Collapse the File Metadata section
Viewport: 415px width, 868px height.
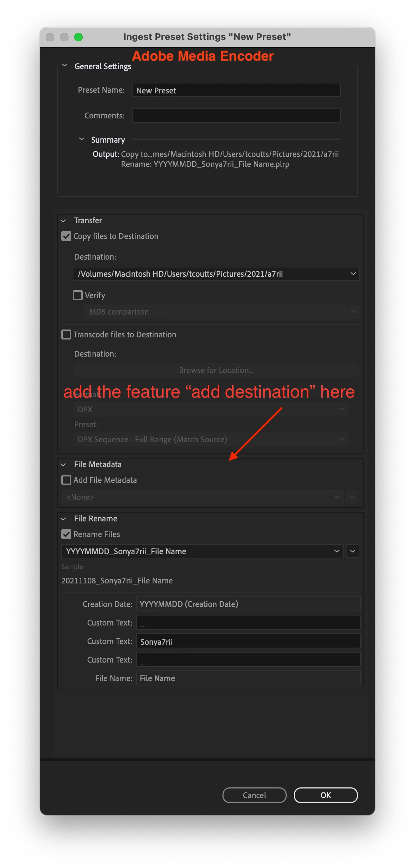pos(63,465)
